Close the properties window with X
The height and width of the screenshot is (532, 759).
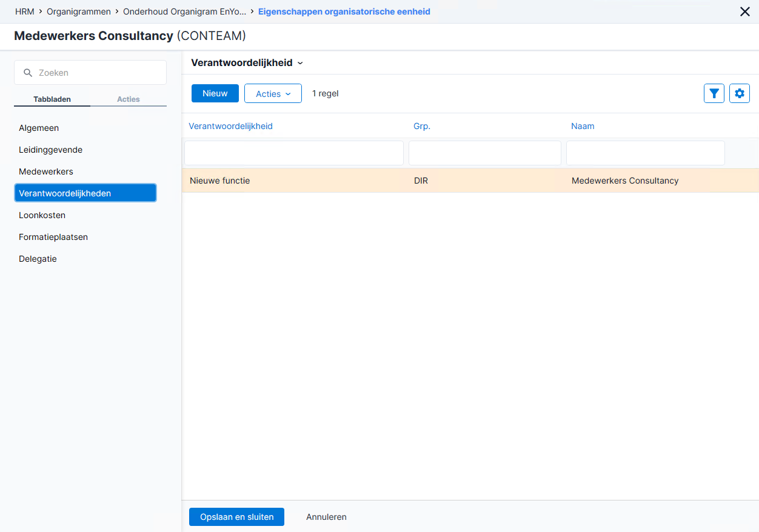point(745,12)
